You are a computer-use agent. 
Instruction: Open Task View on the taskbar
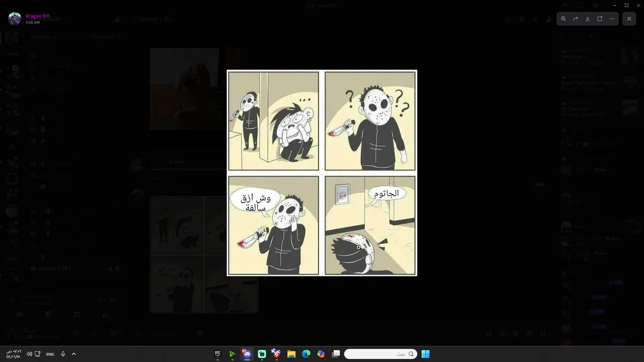pyautogui.click(x=336, y=354)
